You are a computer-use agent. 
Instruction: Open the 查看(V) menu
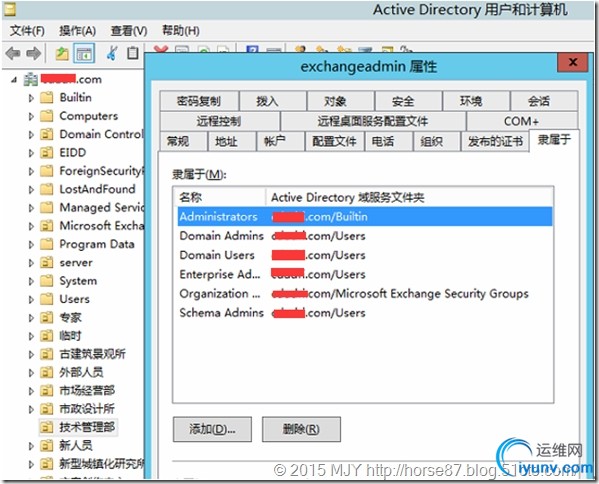129,31
